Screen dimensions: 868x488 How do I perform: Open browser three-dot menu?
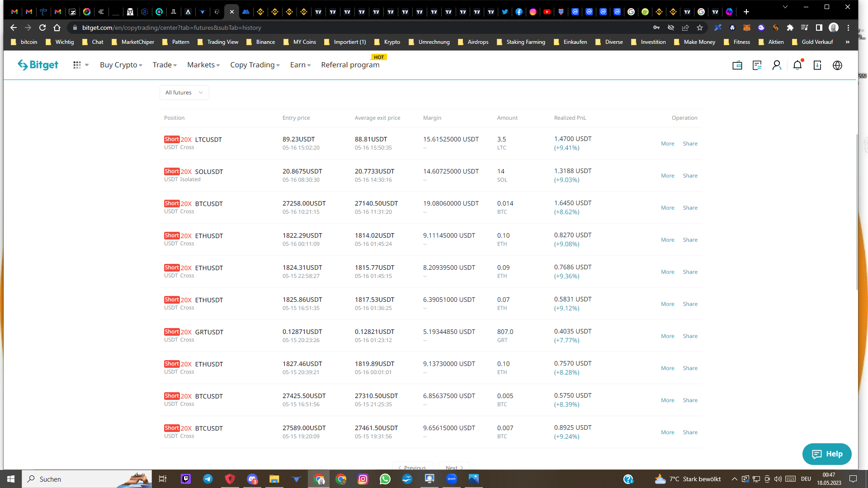849,28
